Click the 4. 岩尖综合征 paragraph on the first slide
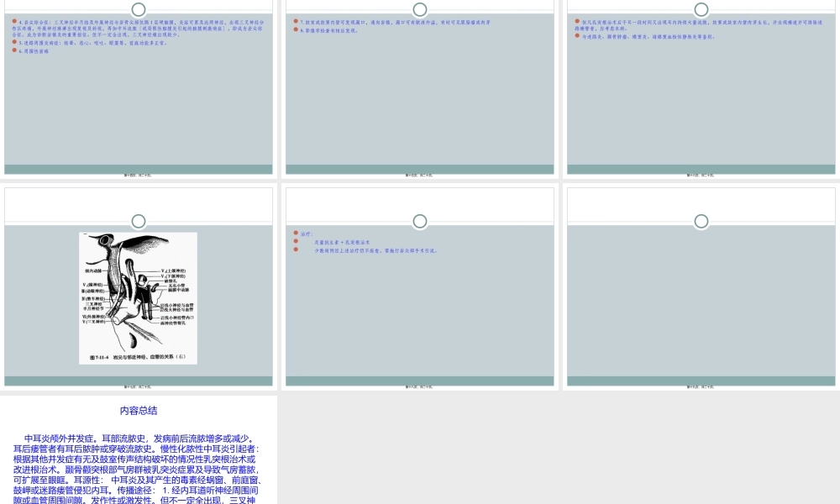 tap(139, 25)
